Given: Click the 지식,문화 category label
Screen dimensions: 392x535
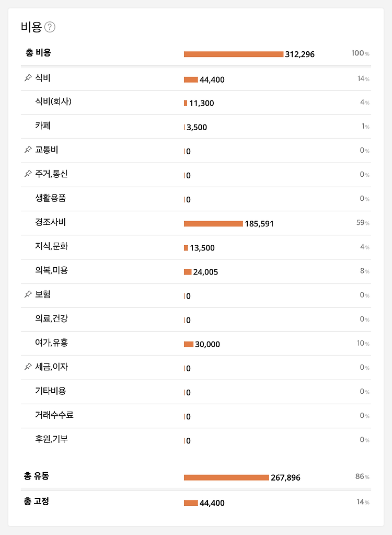Looking at the screenshot, I should click(51, 246).
